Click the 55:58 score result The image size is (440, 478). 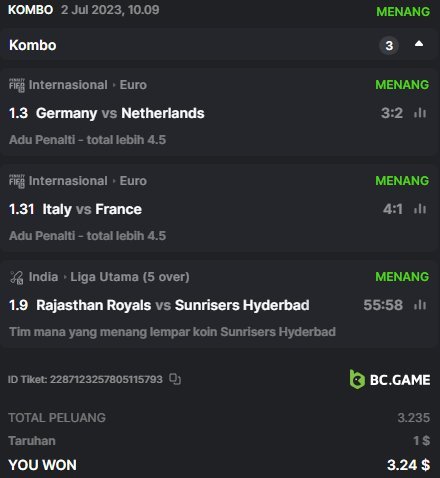pyautogui.click(x=383, y=305)
